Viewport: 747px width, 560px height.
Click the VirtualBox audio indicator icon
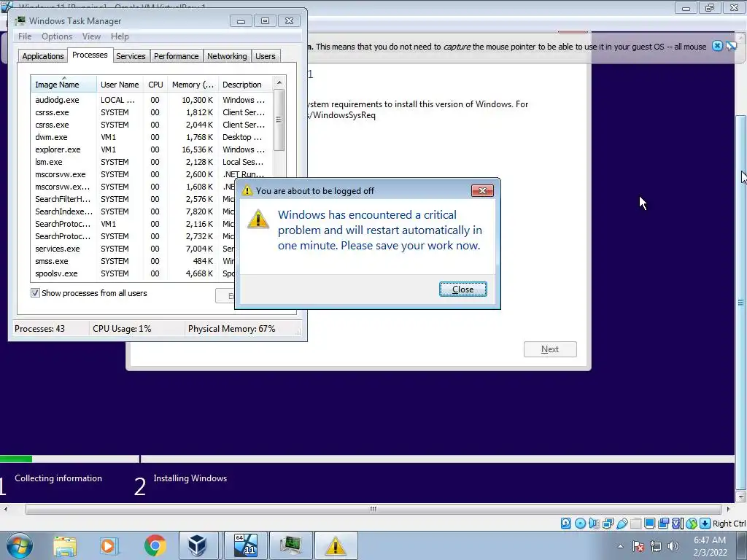[594, 524]
